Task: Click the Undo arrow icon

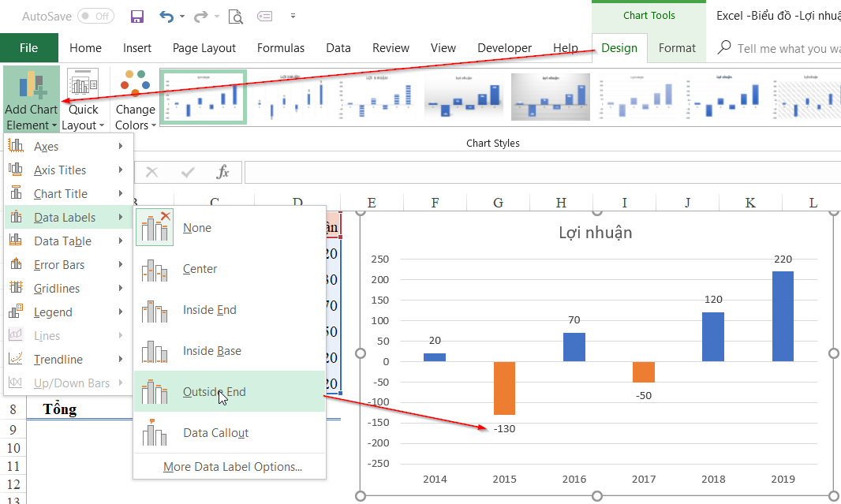Action: [x=166, y=16]
